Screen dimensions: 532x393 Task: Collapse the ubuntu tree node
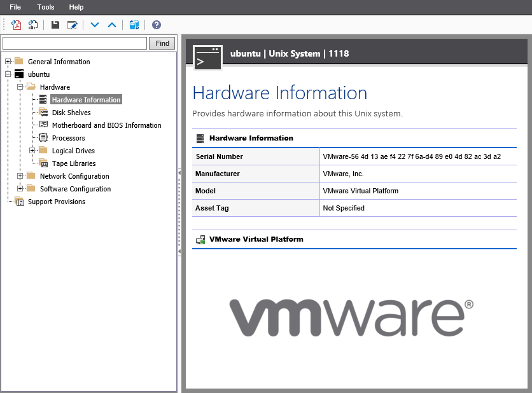(x=8, y=74)
